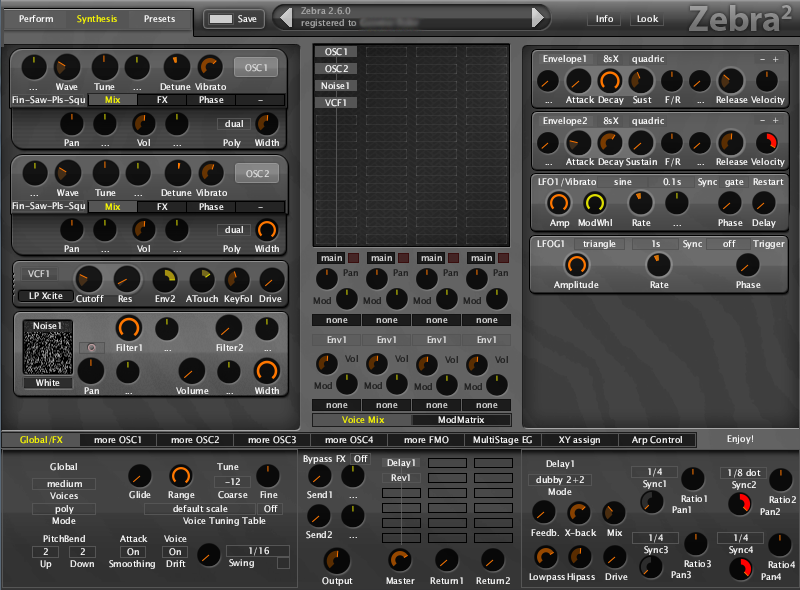Viewport: 800px width, 590px height.
Task: Toggle Voice Drift On switch
Action: (175, 552)
